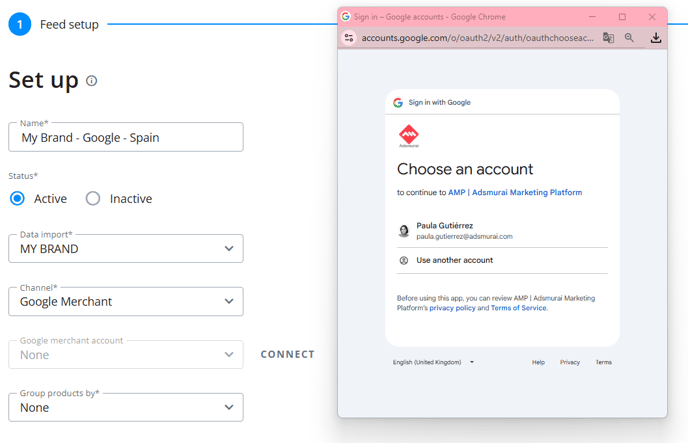Click the download icon in Chrome toolbar
Image resolution: width=688 pixels, height=443 pixels.
click(x=656, y=38)
